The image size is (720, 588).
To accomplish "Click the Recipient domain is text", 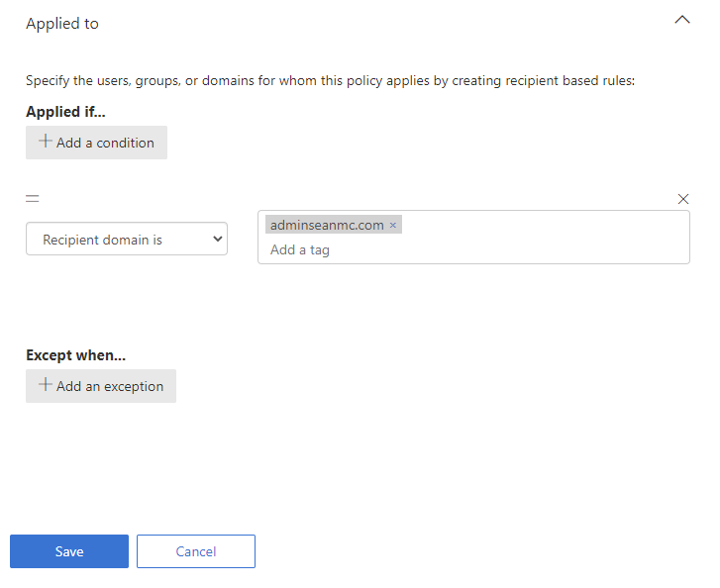I will [102, 240].
